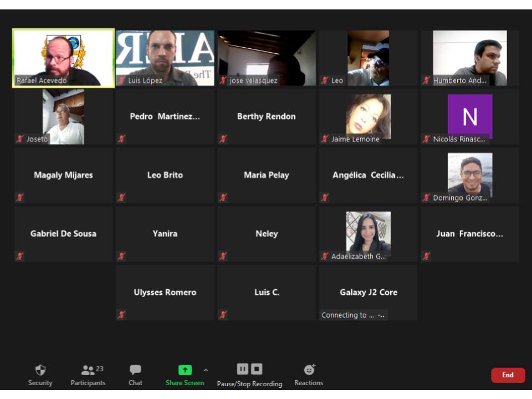
Task: Stop the meeting recording
Action: click(x=257, y=369)
